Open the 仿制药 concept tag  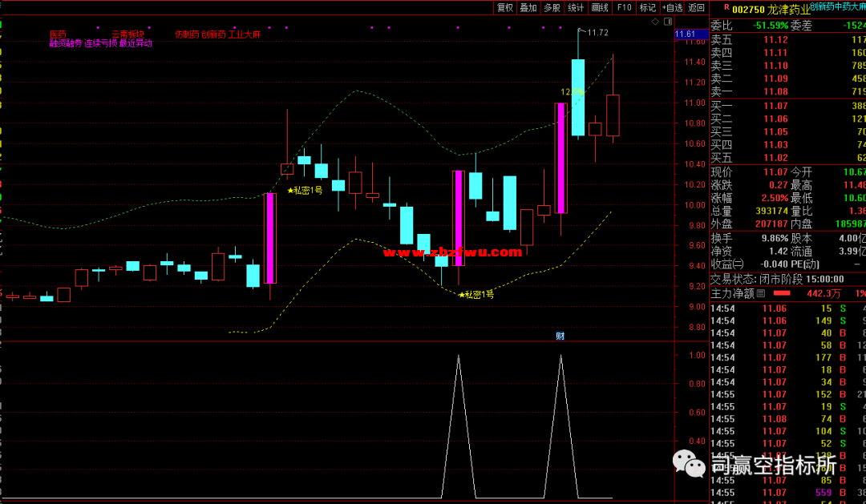coord(187,34)
